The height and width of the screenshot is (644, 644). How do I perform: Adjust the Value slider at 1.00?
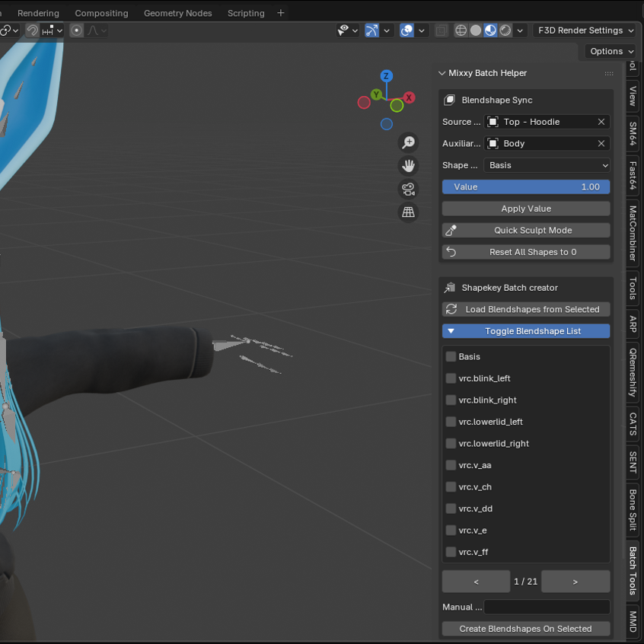[526, 187]
